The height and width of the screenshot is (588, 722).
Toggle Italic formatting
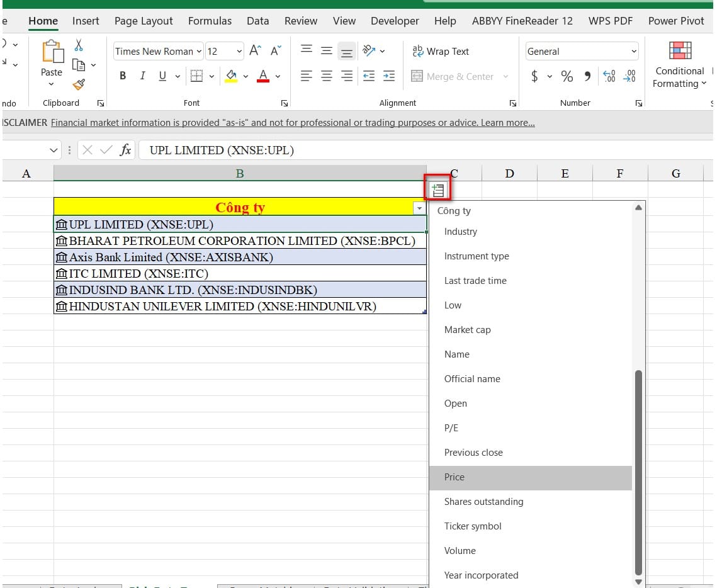tap(142, 76)
